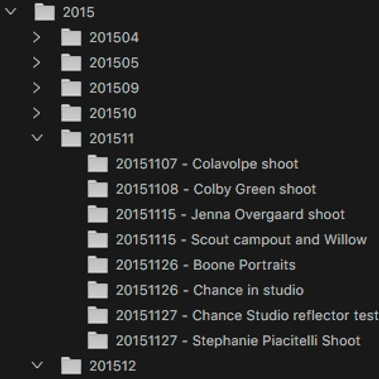Select the '201512' folder name
The width and height of the screenshot is (379, 379).
[x=113, y=366]
